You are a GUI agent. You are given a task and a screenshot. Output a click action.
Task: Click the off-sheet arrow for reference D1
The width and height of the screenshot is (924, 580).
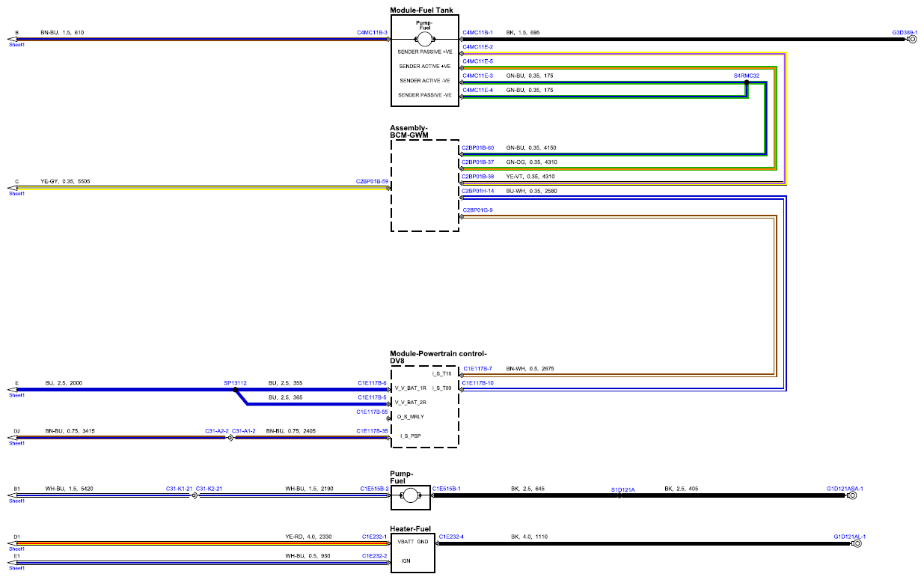pyautogui.click(x=13, y=543)
